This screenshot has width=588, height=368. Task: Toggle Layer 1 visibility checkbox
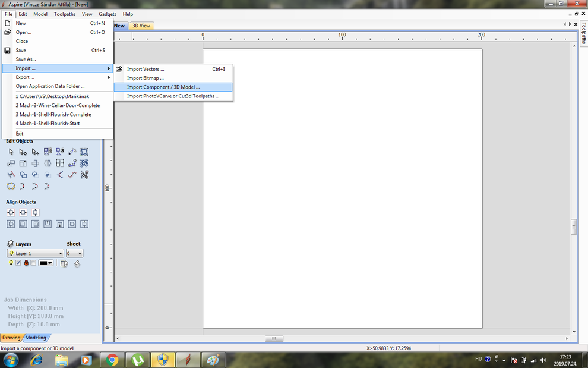tap(18, 263)
